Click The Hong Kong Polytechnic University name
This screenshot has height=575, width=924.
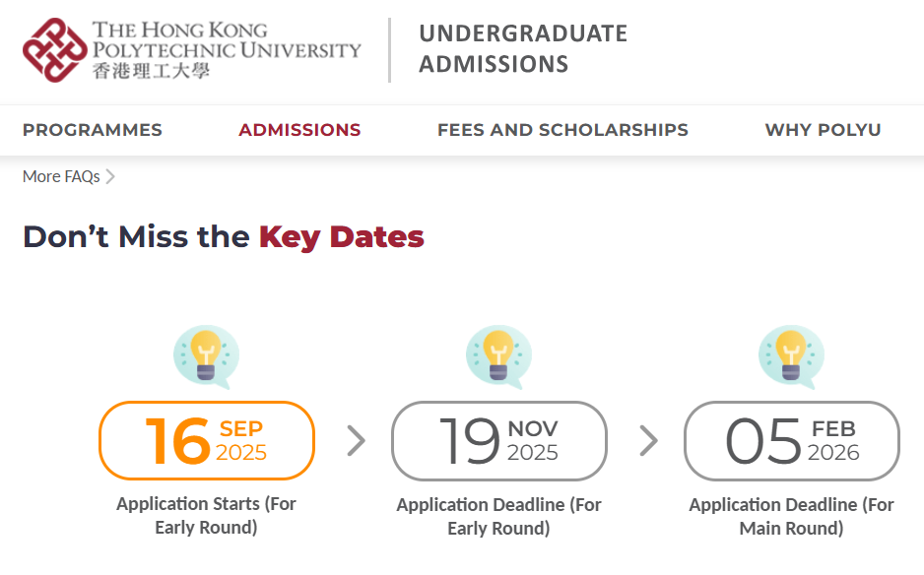point(227,50)
